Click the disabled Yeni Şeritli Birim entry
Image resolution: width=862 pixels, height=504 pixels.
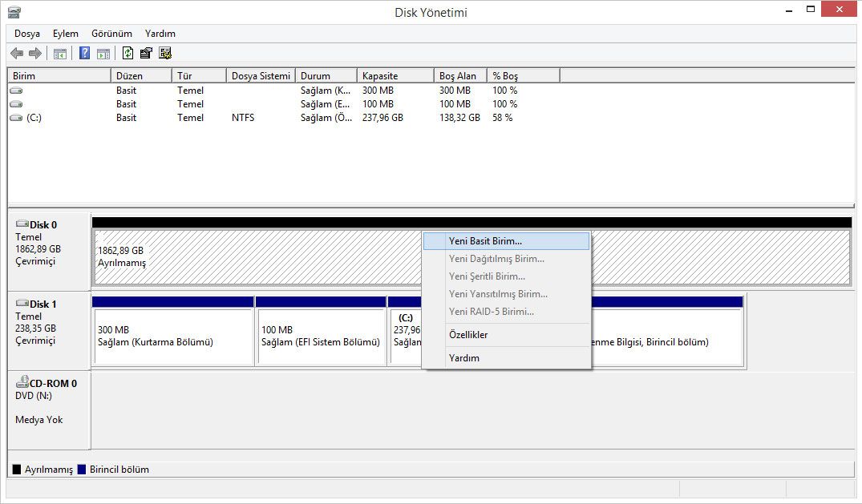(506, 276)
